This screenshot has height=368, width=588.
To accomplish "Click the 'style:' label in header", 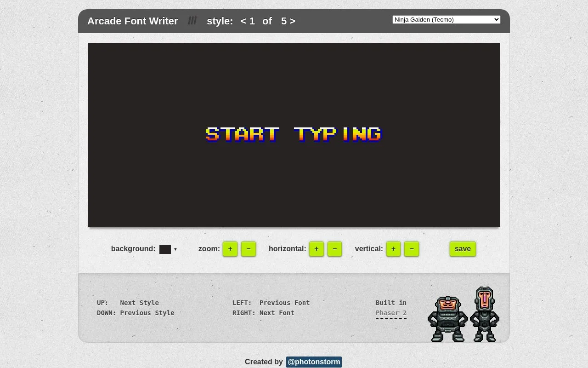I will pos(220,21).
